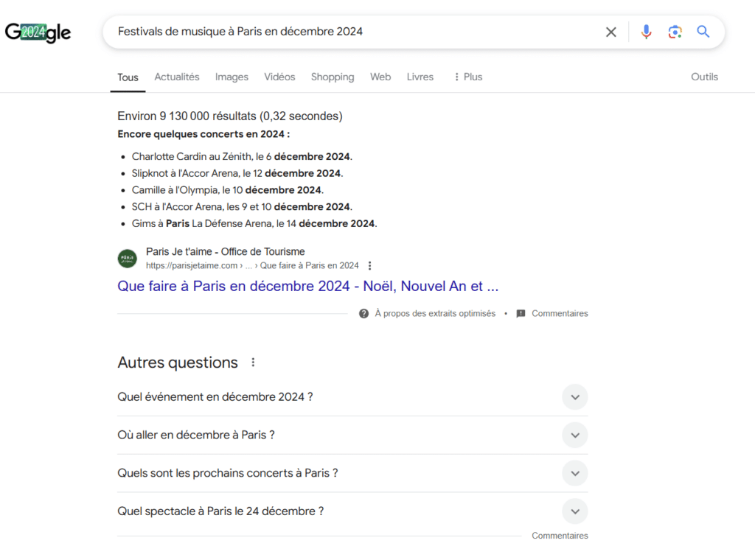Select the 'Charlotte Cardin au Zénith' list line
Viewport: 755px width, 560px height.
(242, 157)
